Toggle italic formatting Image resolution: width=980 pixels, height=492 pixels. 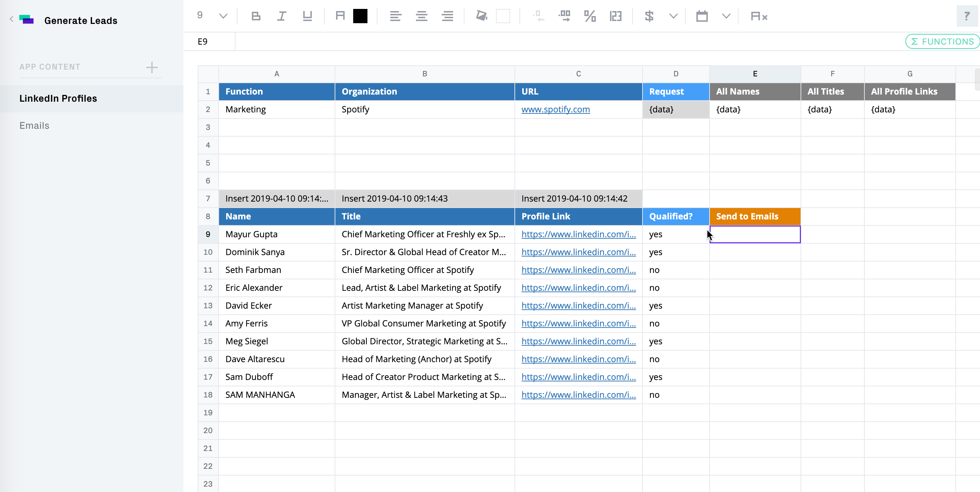(x=281, y=16)
